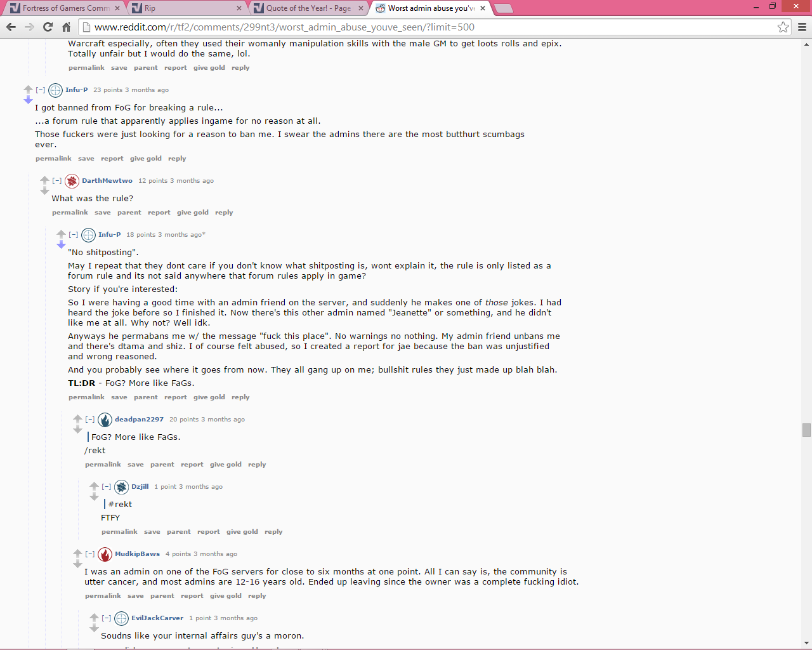Click give gold under MudkipBaws's comment
812x650 pixels.
click(x=226, y=596)
